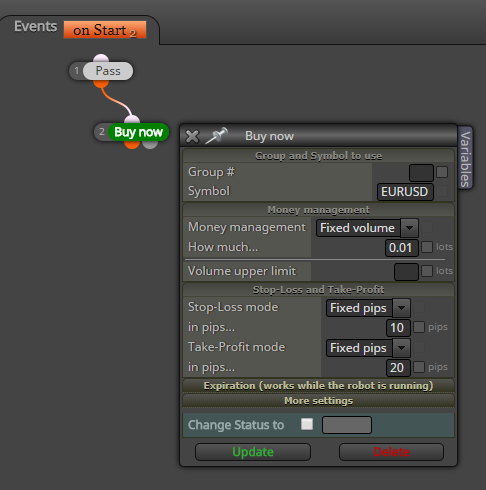Image resolution: width=486 pixels, height=490 pixels.
Task: Collapse the Stop-Loss and Take-Profit section
Action: click(x=318, y=290)
